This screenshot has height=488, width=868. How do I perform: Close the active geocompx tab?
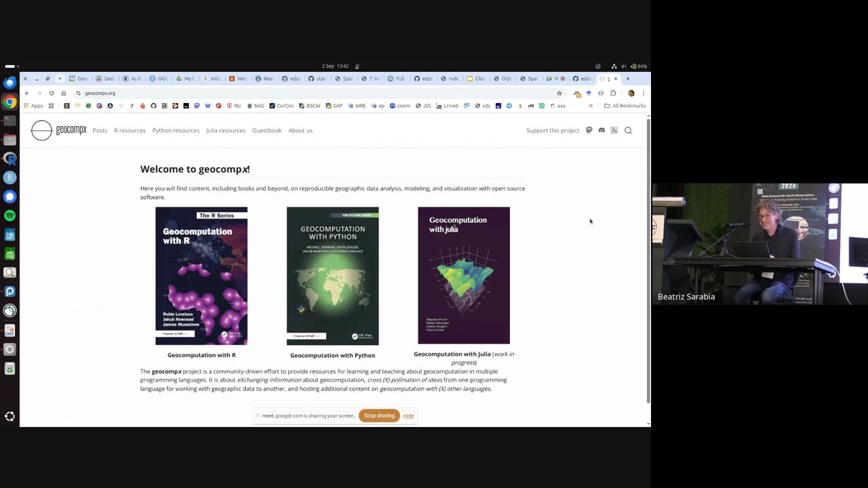[x=616, y=79]
